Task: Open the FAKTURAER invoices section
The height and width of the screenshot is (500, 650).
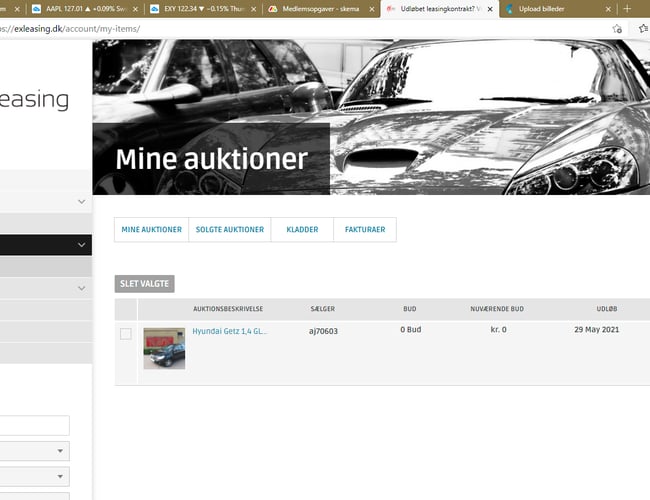Action: [x=365, y=229]
